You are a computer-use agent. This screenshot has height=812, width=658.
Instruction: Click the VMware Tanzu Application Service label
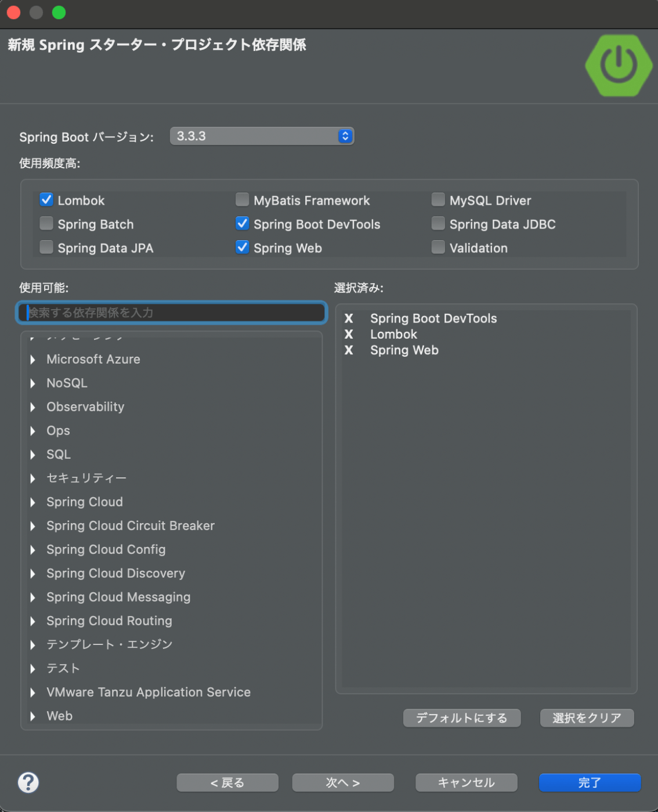149,693
